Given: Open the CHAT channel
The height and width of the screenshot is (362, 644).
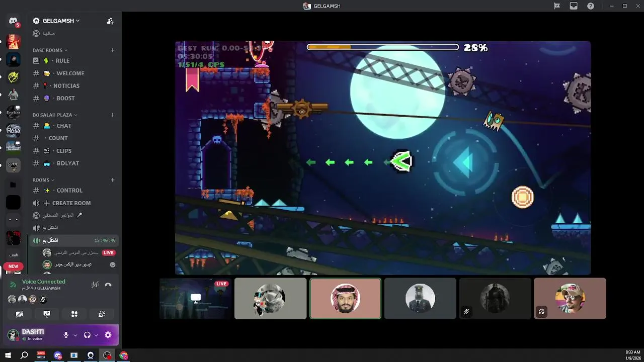Looking at the screenshot, I should click(73, 126).
